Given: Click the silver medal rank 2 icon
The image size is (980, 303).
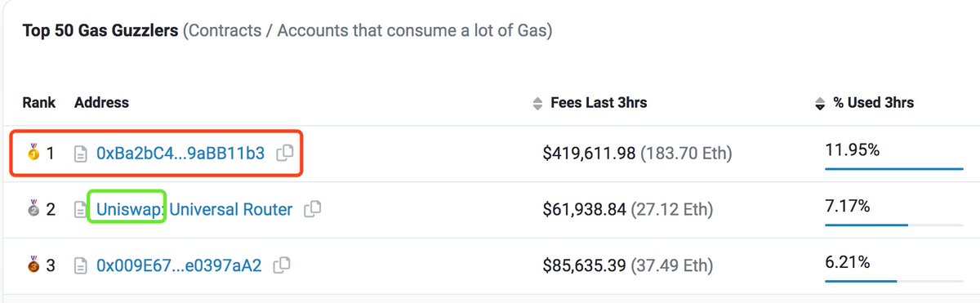Looking at the screenshot, I should click(x=33, y=209).
